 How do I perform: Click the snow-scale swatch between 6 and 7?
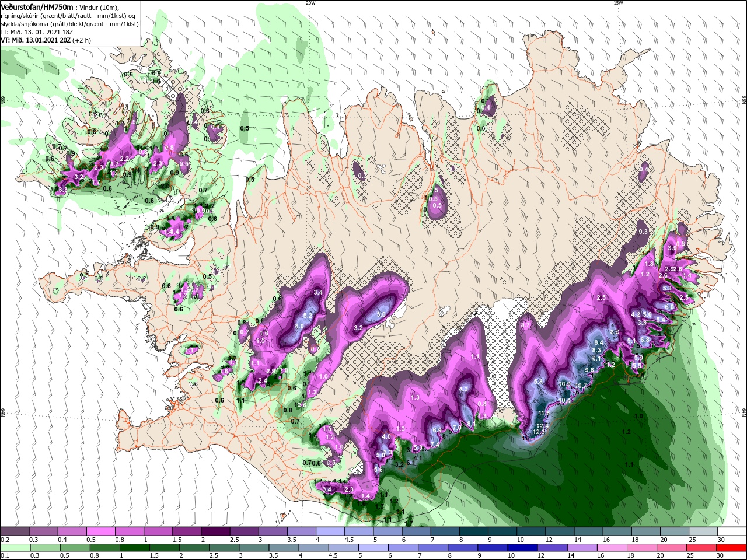416,531
